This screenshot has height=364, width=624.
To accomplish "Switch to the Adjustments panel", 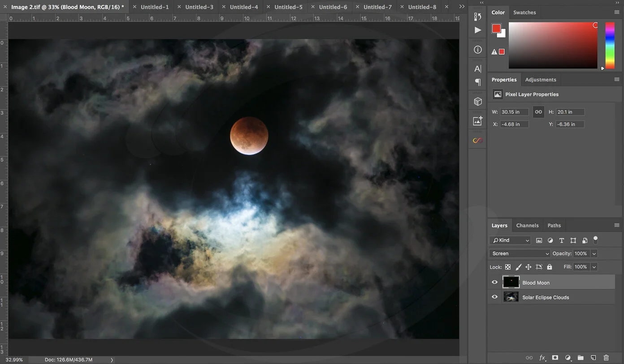I will [x=541, y=79].
